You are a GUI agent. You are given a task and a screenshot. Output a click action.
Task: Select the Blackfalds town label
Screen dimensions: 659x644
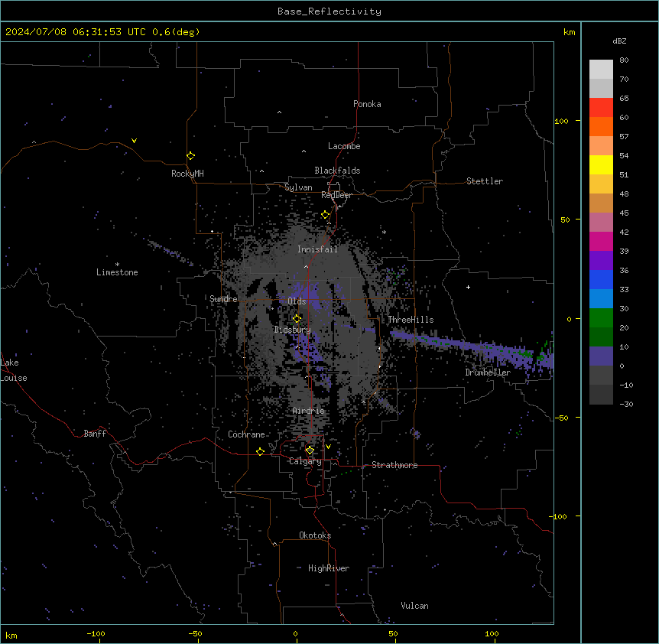click(337, 171)
